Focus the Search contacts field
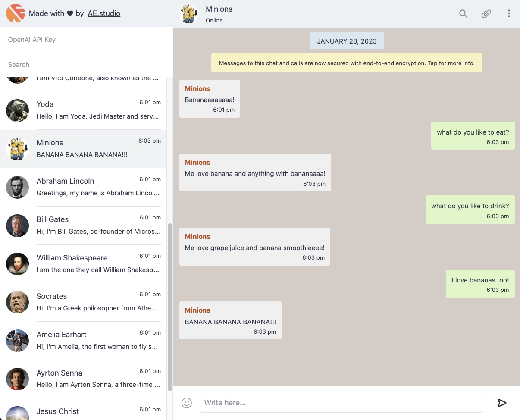The image size is (520, 420). pyautogui.click(x=86, y=65)
